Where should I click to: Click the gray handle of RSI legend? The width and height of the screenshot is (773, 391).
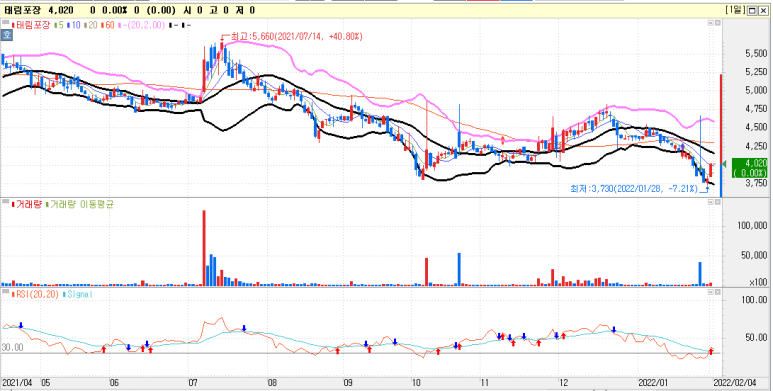pos(5,291)
